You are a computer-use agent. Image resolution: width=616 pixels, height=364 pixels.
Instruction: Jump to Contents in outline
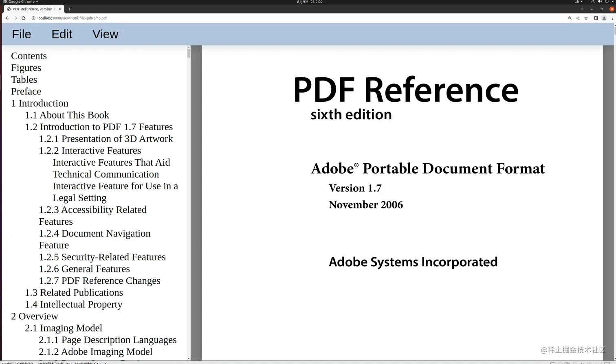pos(29,56)
